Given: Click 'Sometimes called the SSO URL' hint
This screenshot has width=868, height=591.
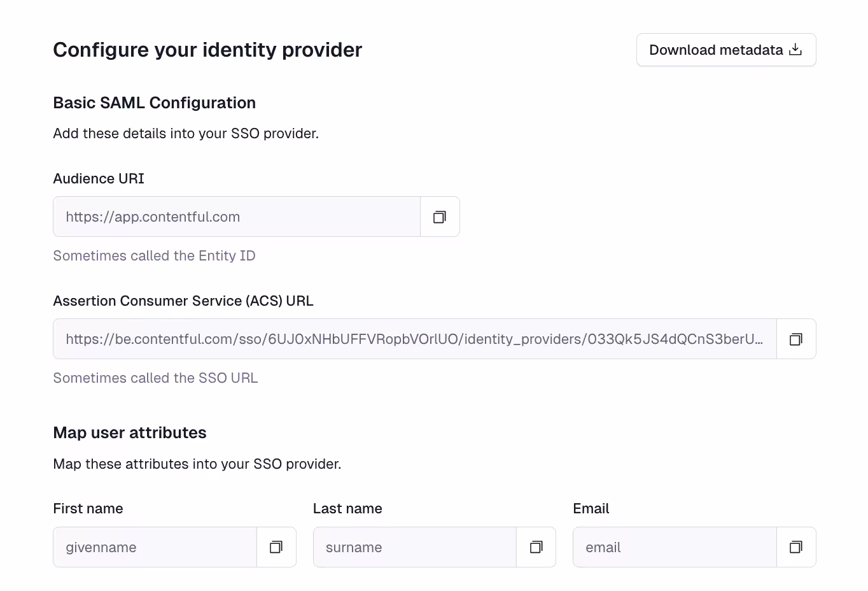Looking at the screenshot, I should pos(155,378).
